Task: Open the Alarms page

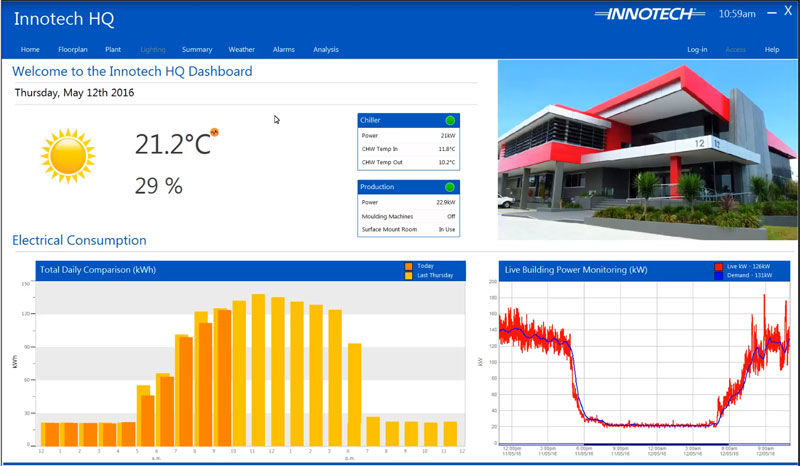Action: point(284,50)
